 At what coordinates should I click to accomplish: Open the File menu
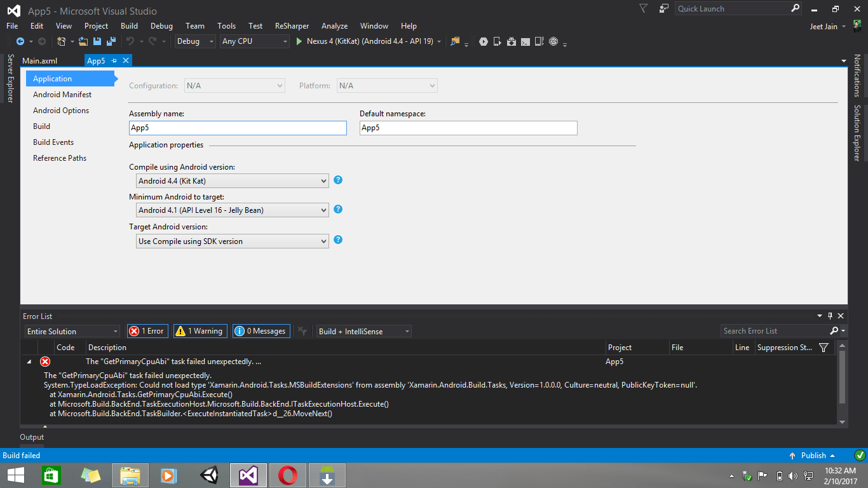pos(12,26)
